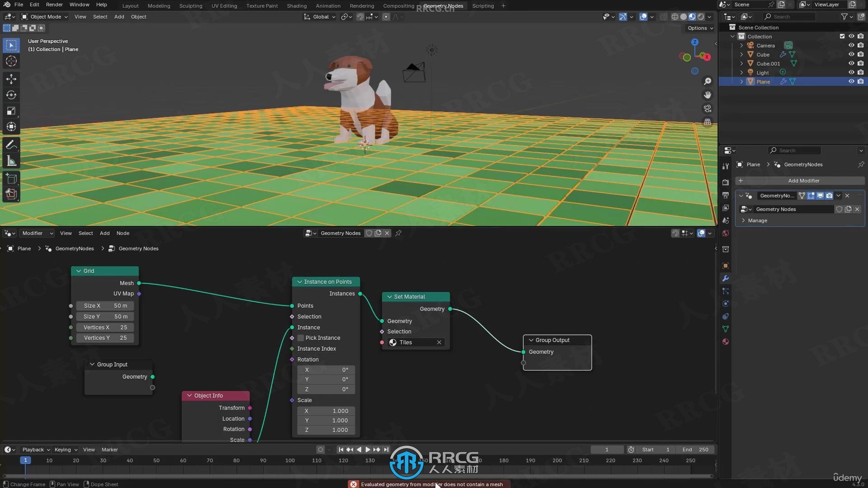Open the Marker menu in timeline
This screenshot has width=868, height=488.
(109, 450)
